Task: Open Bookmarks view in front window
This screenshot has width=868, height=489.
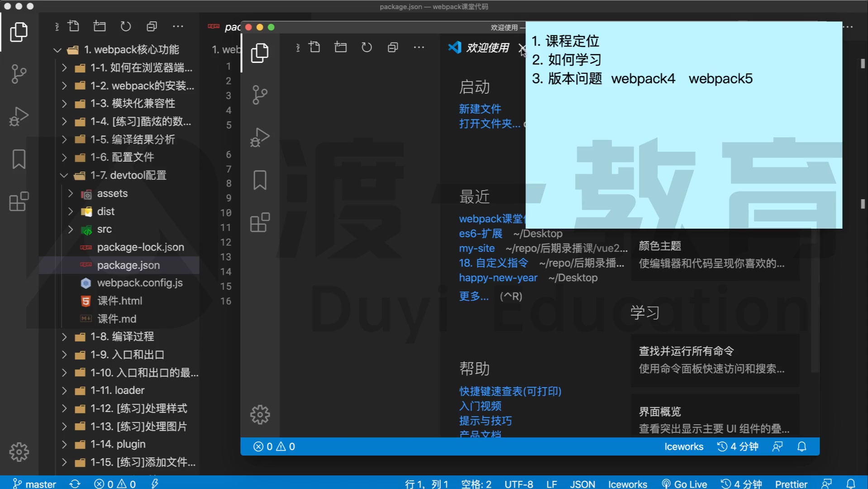Action: pos(260,180)
